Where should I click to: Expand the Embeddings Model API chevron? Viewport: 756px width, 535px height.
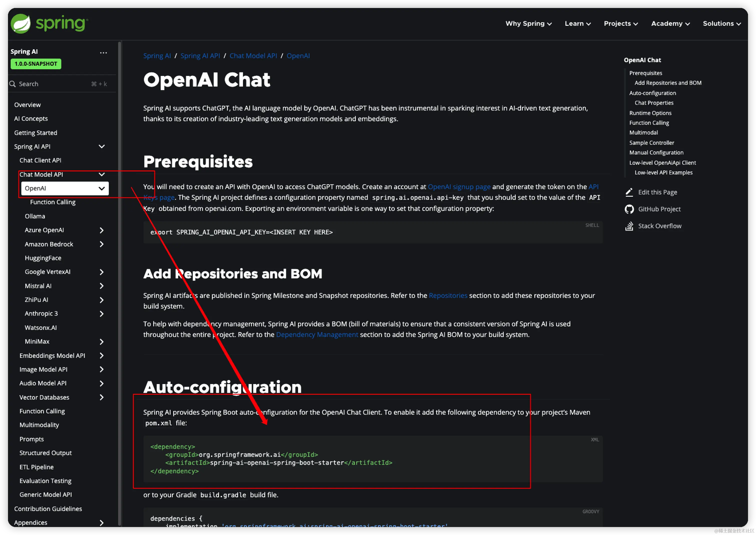(101, 356)
